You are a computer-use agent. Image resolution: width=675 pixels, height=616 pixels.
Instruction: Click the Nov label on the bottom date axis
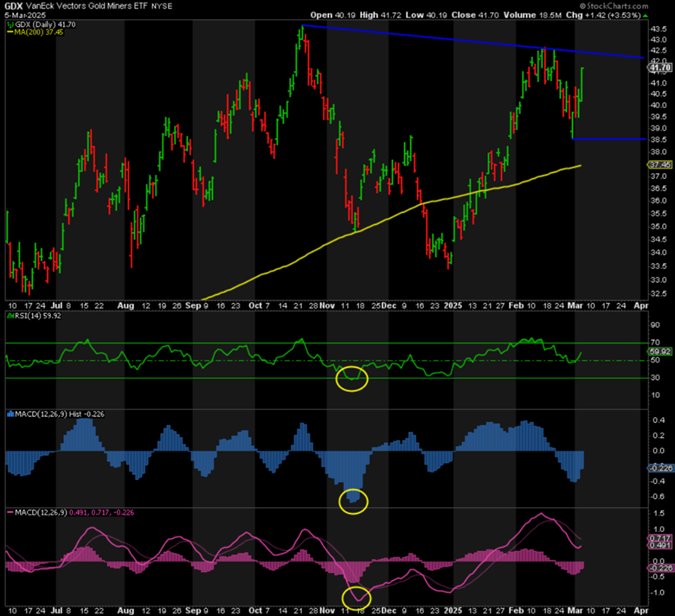pyautogui.click(x=327, y=611)
